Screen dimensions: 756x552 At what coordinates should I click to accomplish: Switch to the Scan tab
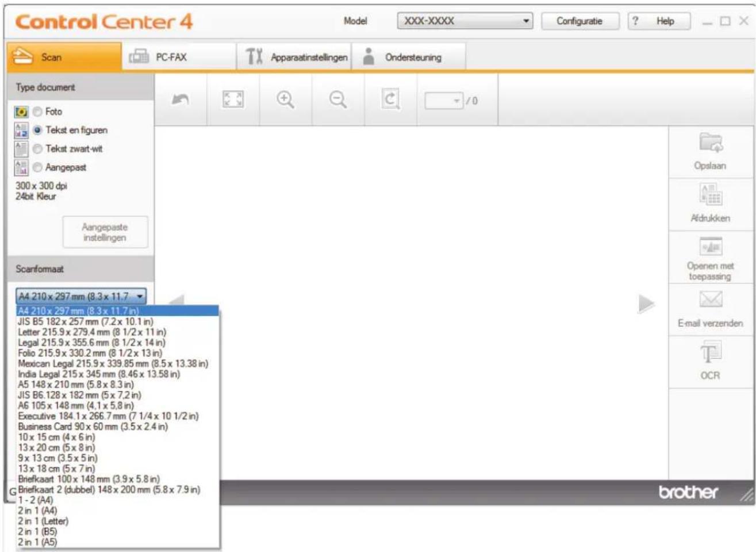coord(64,57)
